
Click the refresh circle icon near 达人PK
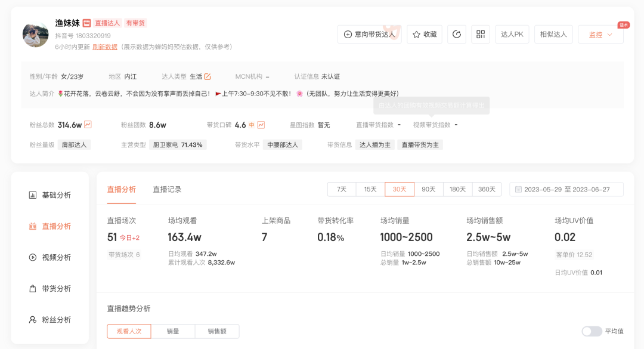pos(457,34)
